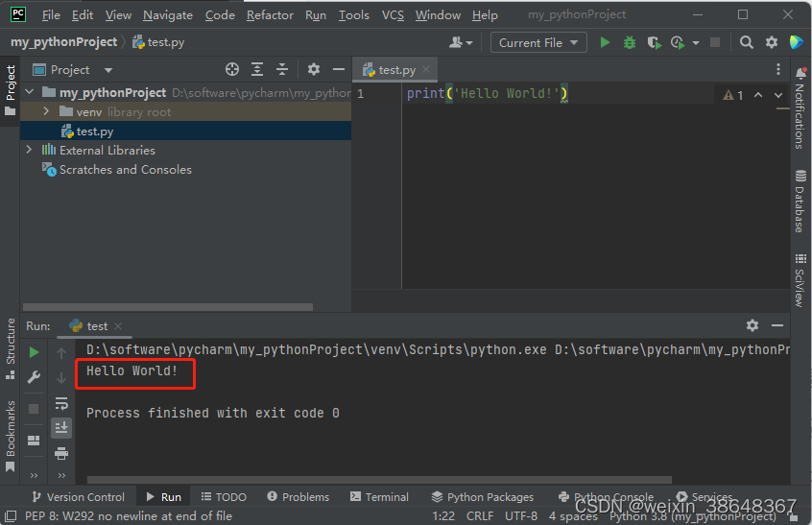The image size is (812, 525).
Task: Toggle the Structure side tool button
Action: click(10, 349)
